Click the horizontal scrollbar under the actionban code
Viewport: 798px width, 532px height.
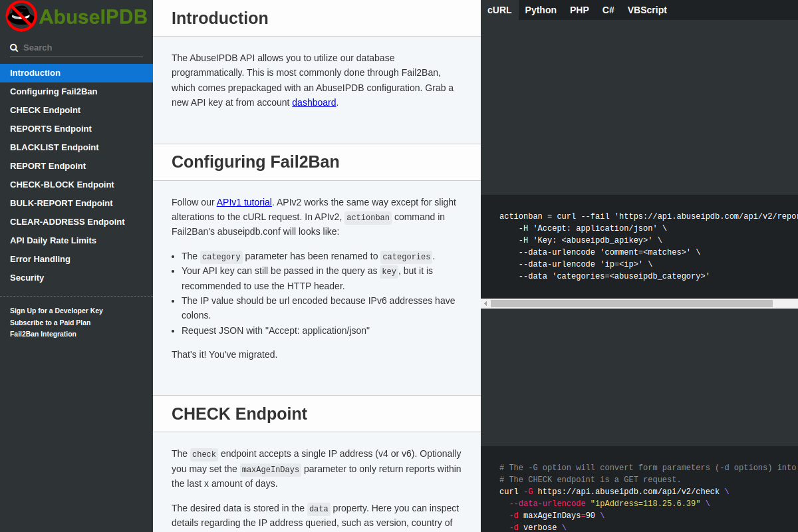(x=632, y=303)
